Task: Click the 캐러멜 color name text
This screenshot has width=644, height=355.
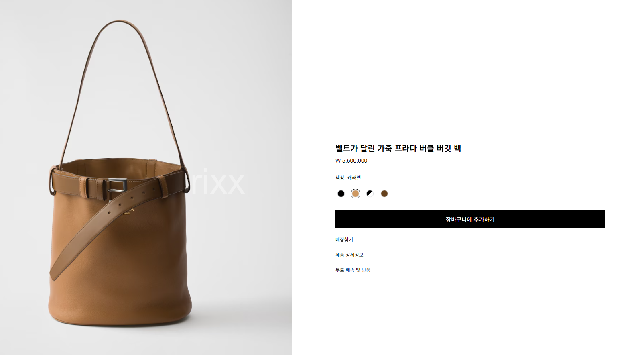Action: coord(354,177)
